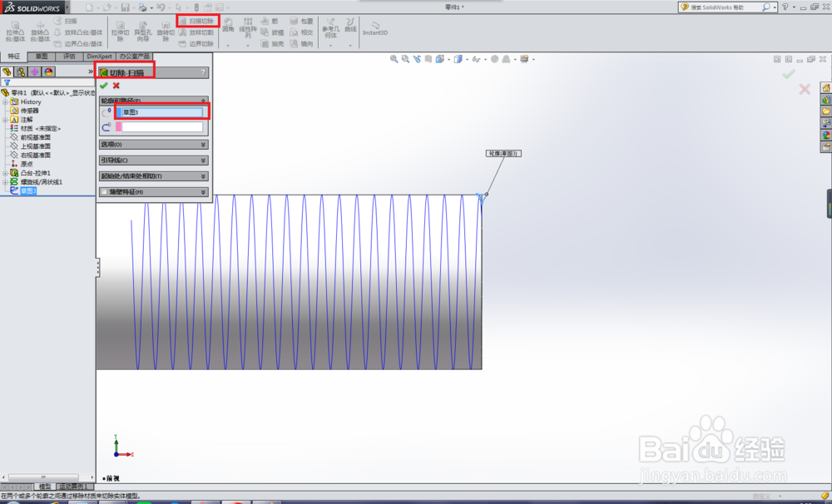Open the PropertyManager tab icon
The image size is (832, 504).
pyautogui.click(x=21, y=72)
